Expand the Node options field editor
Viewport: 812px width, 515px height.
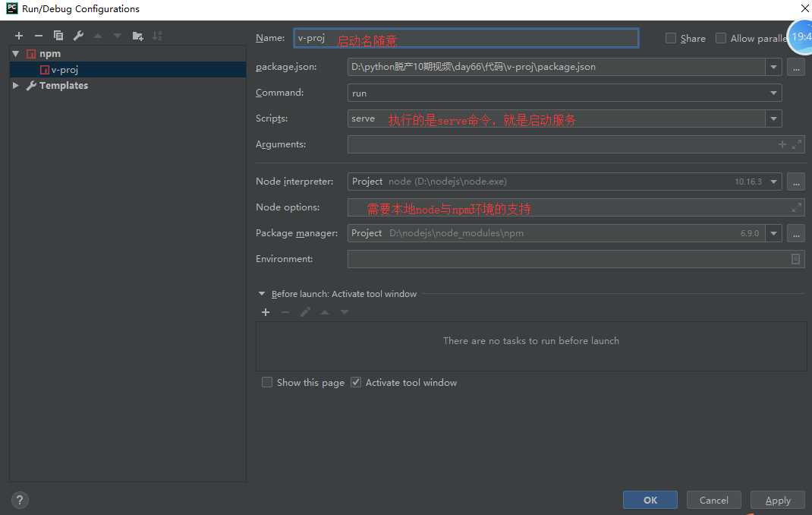pos(797,208)
